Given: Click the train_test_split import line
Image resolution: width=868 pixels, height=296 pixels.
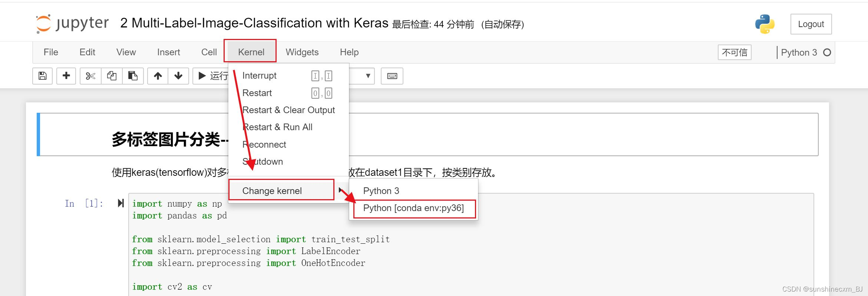Looking at the screenshot, I should pyautogui.click(x=261, y=239).
